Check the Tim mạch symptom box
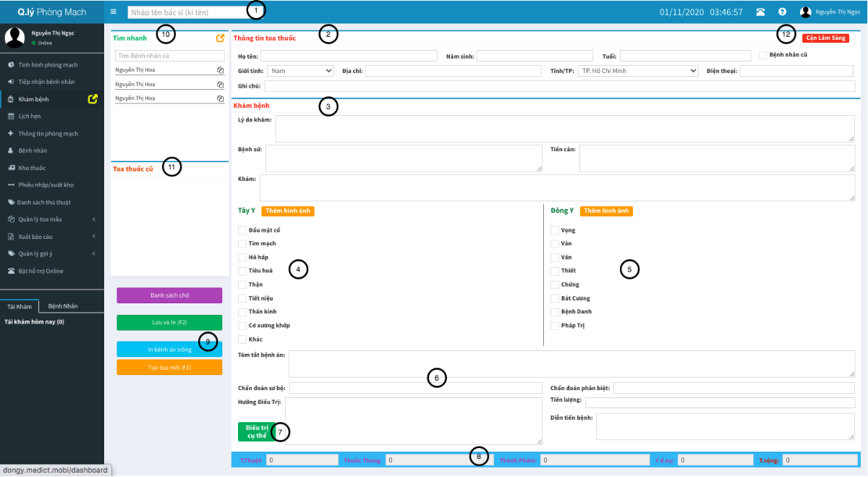This screenshot has width=868, height=477. (242, 243)
